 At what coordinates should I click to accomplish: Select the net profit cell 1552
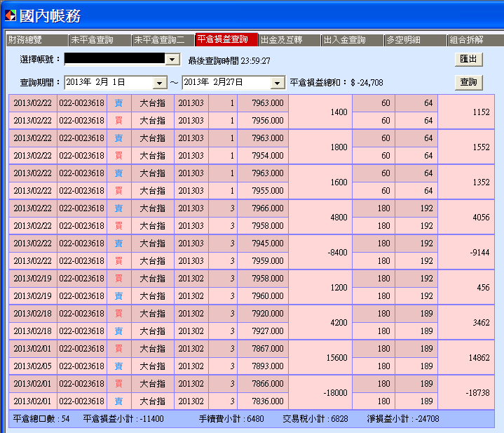click(x=466, y=147)
